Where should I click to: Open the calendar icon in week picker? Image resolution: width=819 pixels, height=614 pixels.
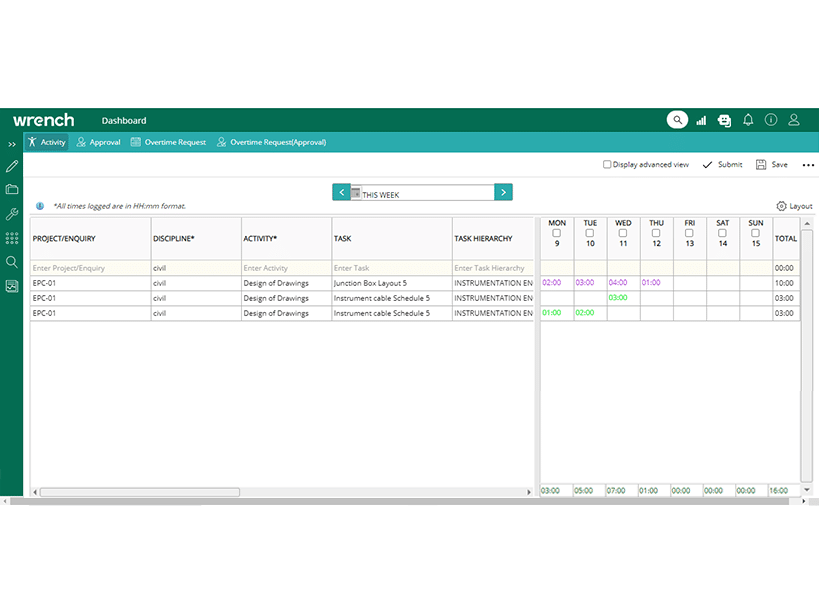[x=356, y=193]
